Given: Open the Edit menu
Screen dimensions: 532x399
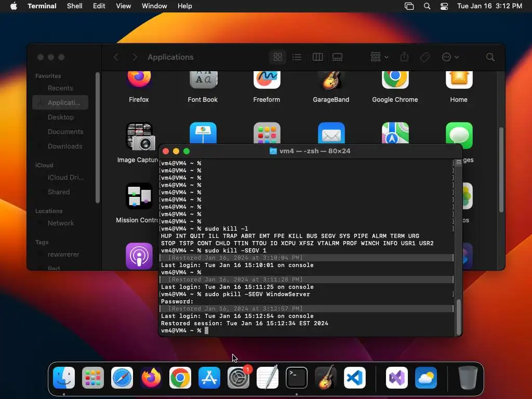Looking at the screenshot, I should pos(99,6).
